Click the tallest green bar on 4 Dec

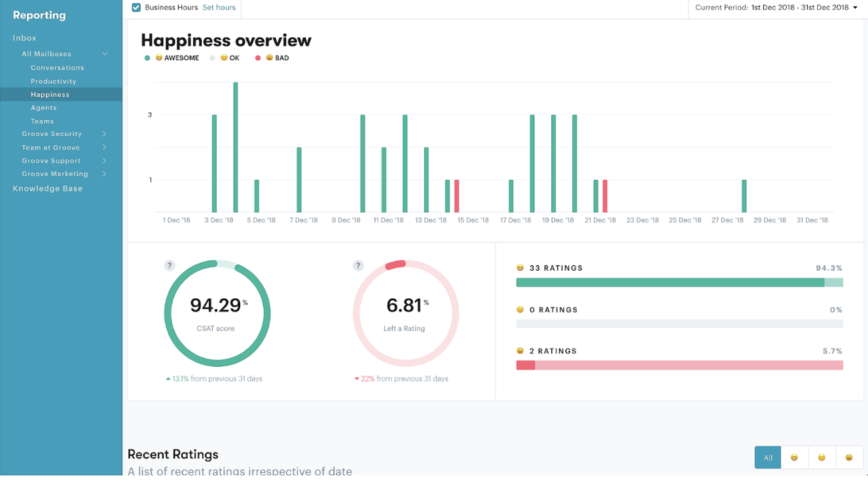(x=236, y=147)
